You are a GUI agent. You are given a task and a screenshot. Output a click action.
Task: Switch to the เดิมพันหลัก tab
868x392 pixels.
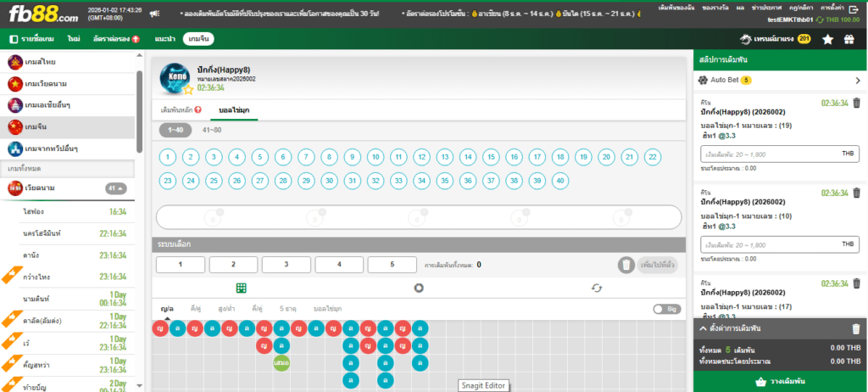pyautogui.click(x=181, y=109)
